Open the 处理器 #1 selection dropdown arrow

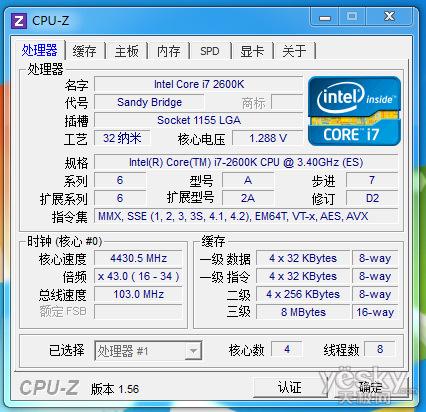click(193, 351)
